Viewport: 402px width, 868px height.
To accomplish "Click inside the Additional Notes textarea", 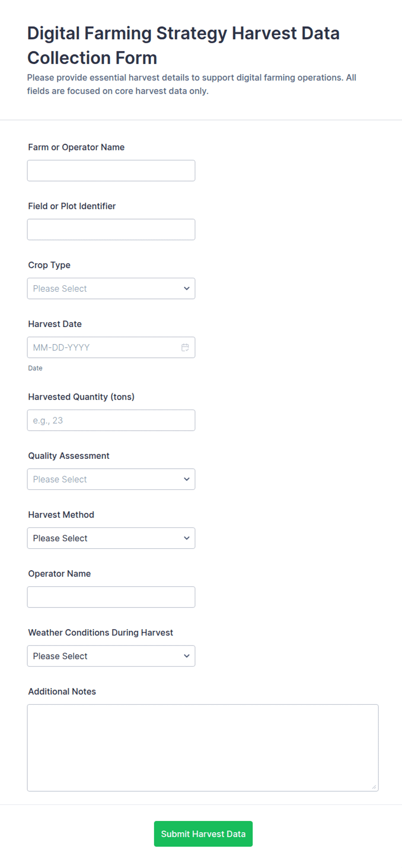I will (x=203, y=748).
